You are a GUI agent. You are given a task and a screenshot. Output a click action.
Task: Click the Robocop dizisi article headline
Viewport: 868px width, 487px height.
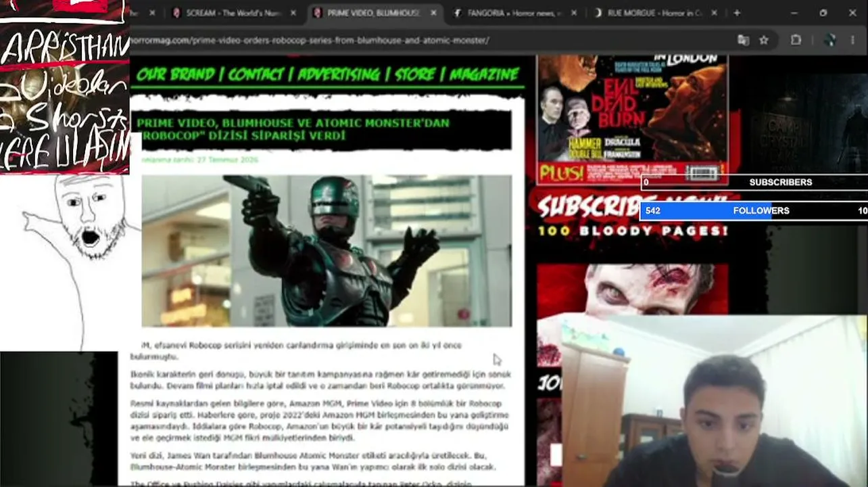(293, 129)
